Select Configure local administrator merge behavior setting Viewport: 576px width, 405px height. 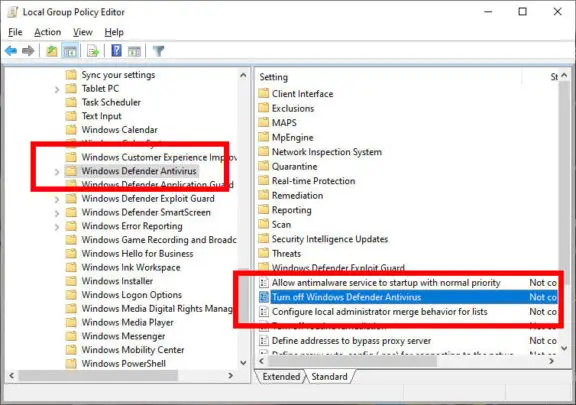pyautogui.click(x=408, y=312)
